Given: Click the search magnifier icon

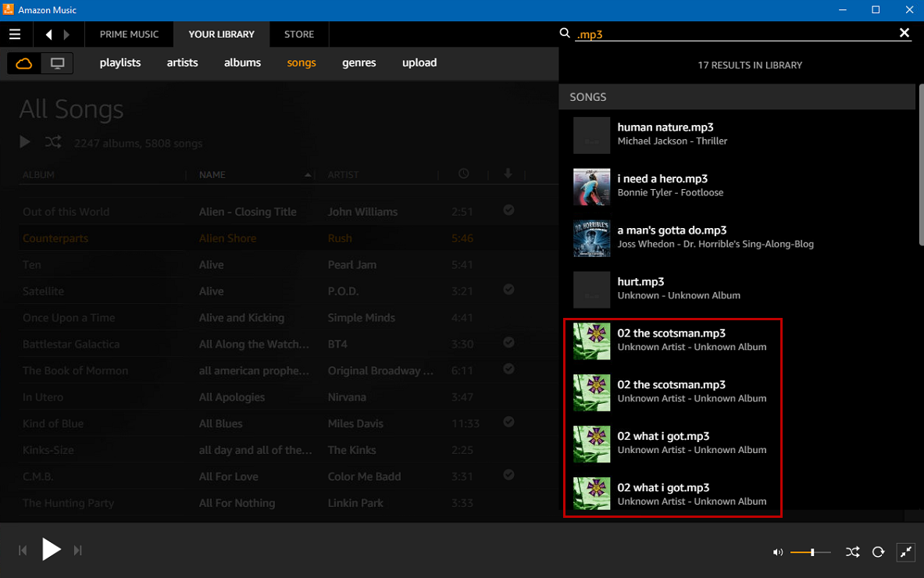Looking at the screenshot, I should [x=565, y=33].
